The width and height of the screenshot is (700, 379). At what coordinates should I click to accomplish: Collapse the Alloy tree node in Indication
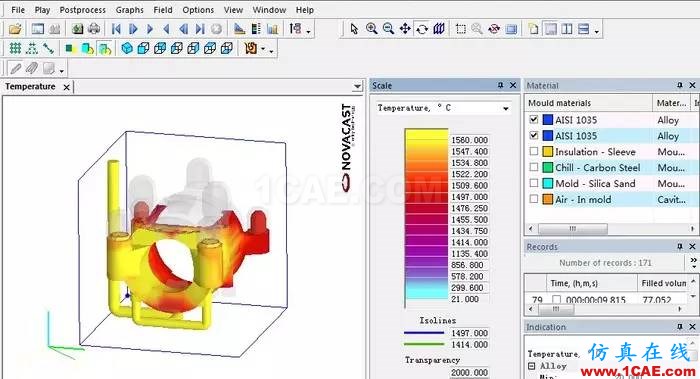[x=532, y=366]
